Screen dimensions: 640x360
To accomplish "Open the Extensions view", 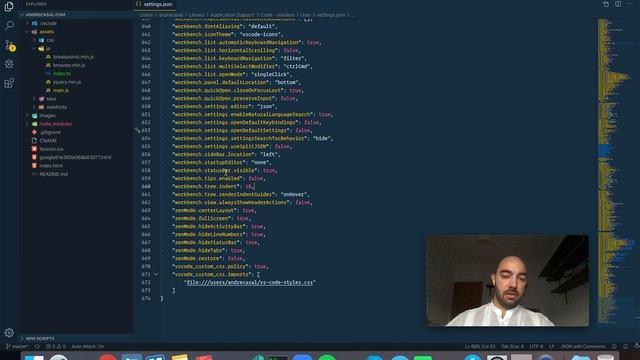I will coord(9,83).
